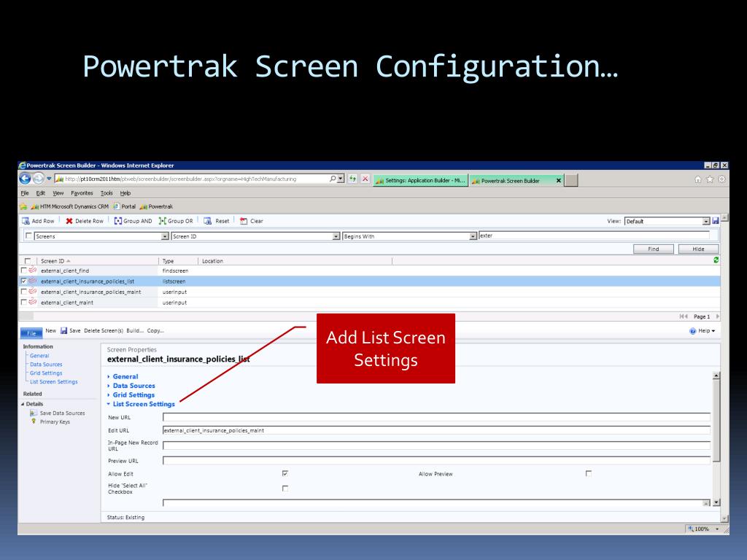This screenshot has width=747, height=560.
Task: Click the save view floppy icon
Action: point(715,221)
